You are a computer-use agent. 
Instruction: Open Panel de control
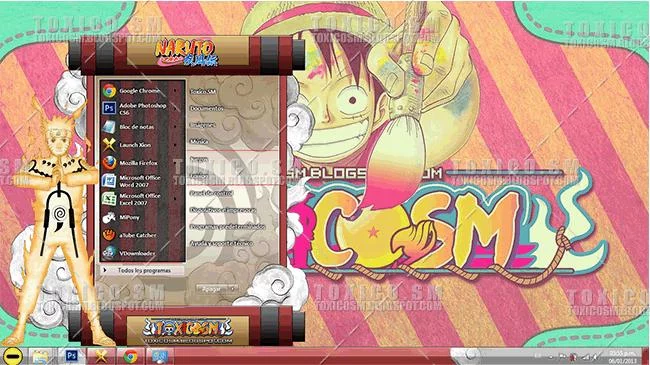[x=211, y=193]
